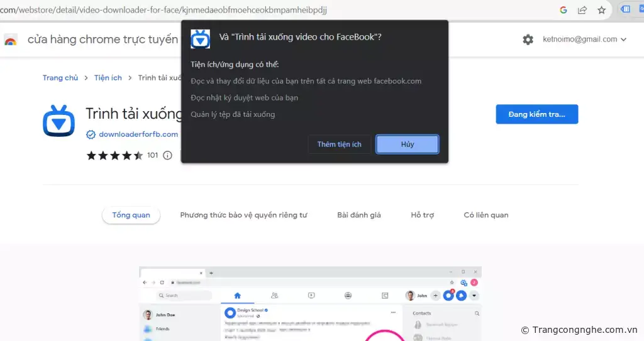Go to the Có liên quan tab
The image size is (644, 341).
(486, 215)
